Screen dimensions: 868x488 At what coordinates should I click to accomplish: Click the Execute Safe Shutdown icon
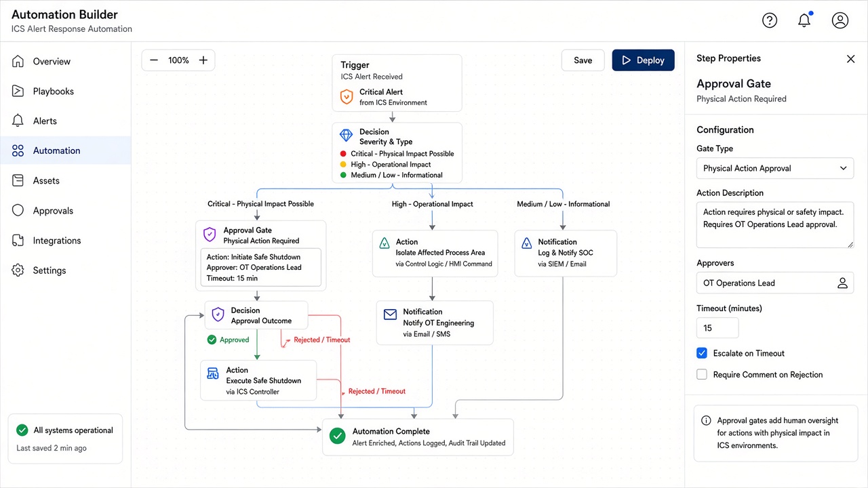pyautogui.click(x=213, y=373)
